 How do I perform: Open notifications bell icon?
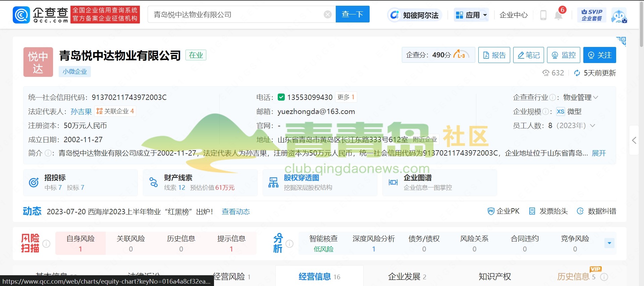pos(558,15)
